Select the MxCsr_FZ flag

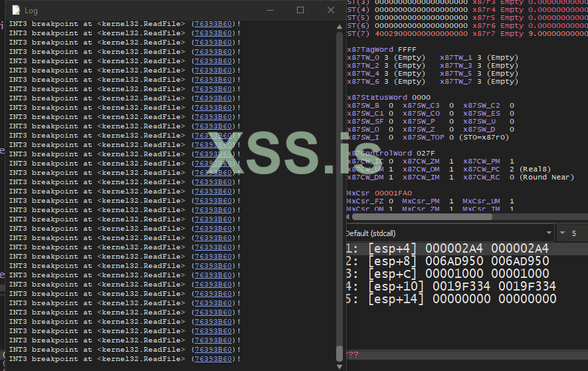click(370, 201)
